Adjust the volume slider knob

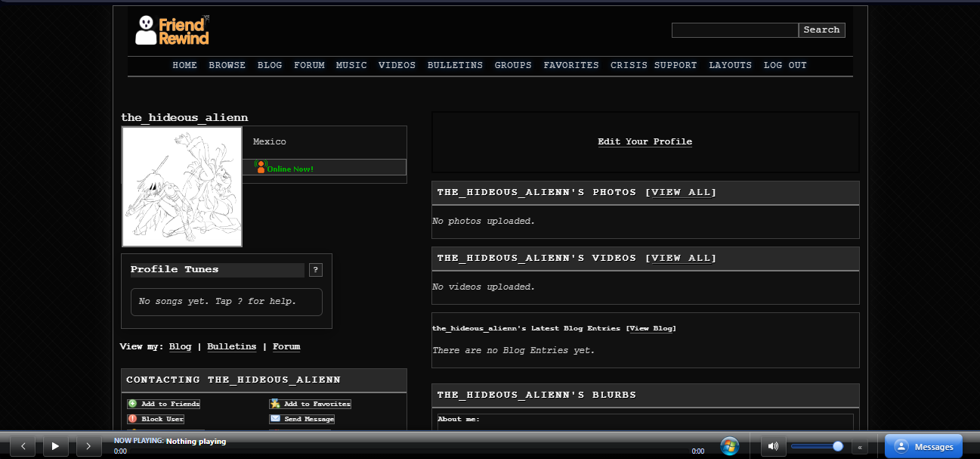838,446
